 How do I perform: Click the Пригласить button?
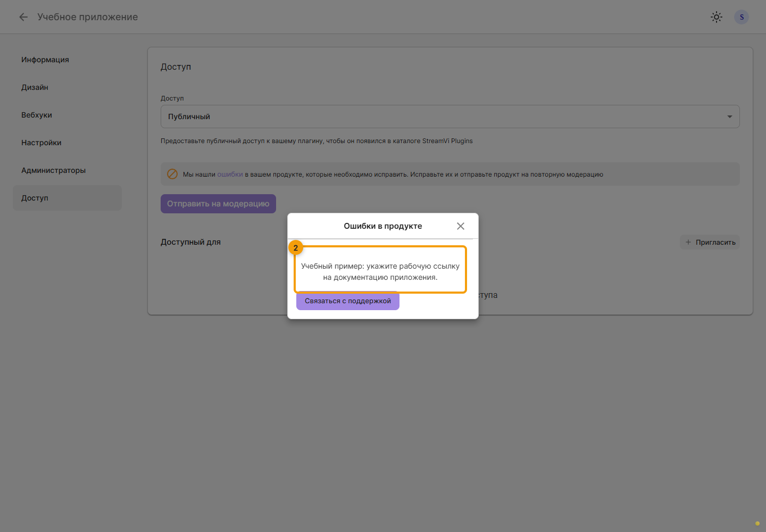pos(710,242)
